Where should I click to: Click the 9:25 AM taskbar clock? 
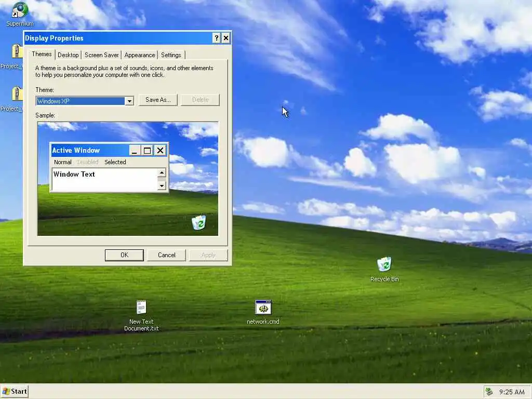[x=512, y=392]
